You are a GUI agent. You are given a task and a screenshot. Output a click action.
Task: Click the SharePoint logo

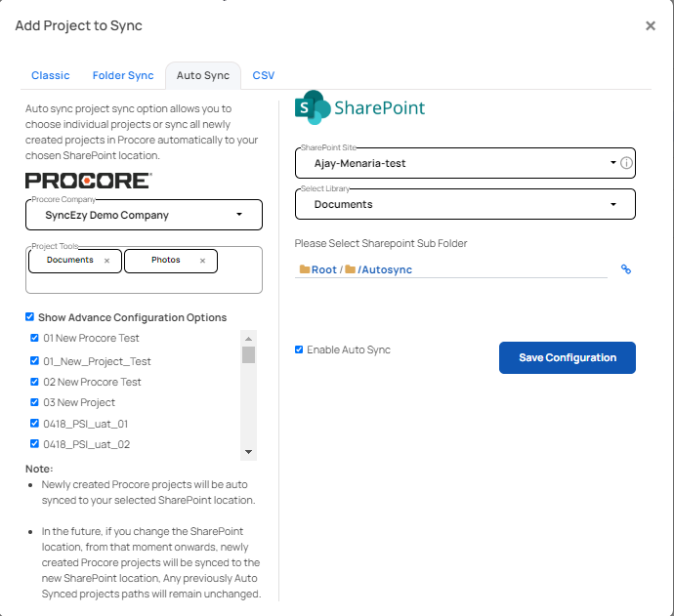point(359,107)
